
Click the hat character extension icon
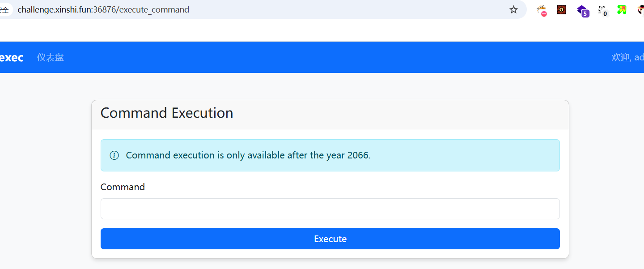[641, 9]
